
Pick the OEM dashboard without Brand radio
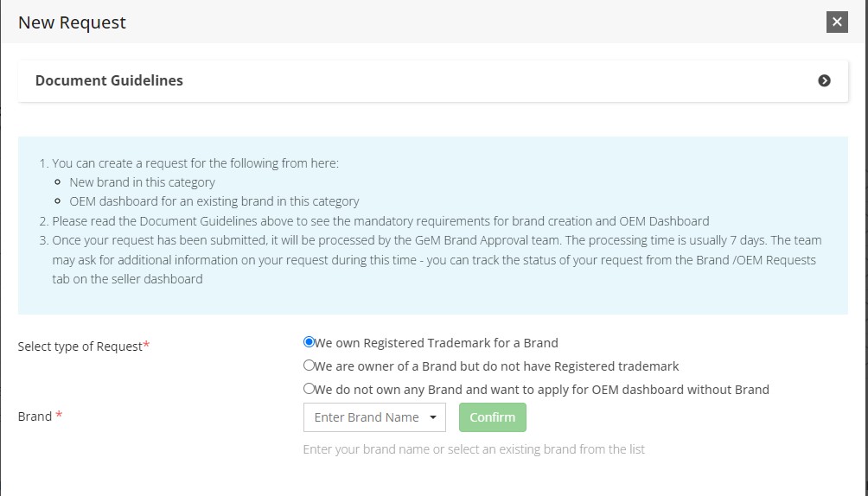click(309, 389)
